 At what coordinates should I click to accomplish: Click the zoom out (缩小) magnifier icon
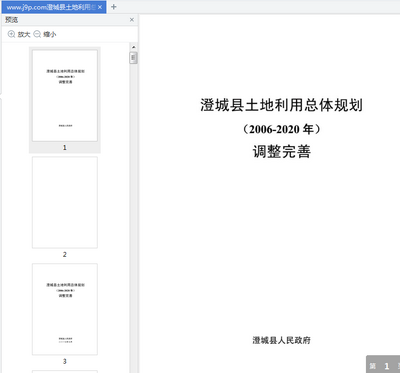(x=37, y=34)
